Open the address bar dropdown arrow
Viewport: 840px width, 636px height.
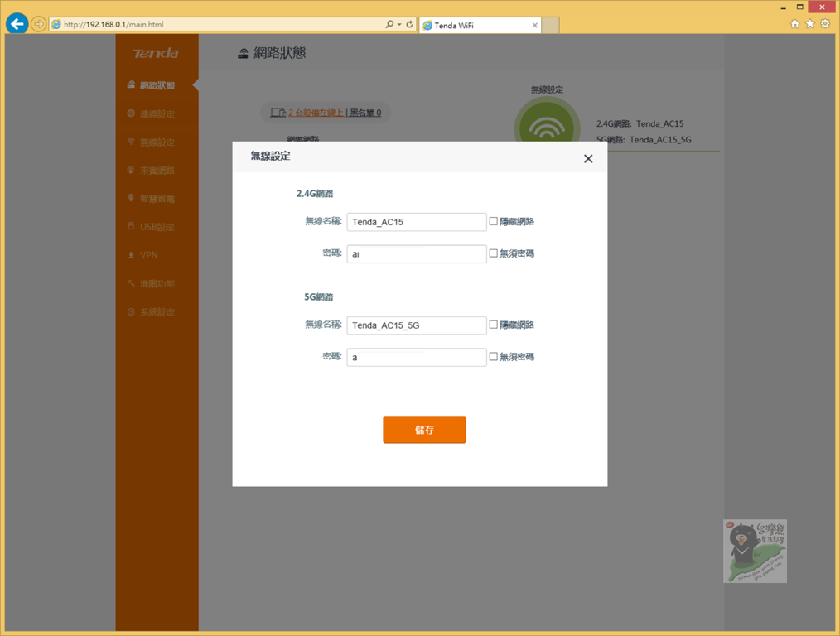pyautogui.click(x=399, y=24)
